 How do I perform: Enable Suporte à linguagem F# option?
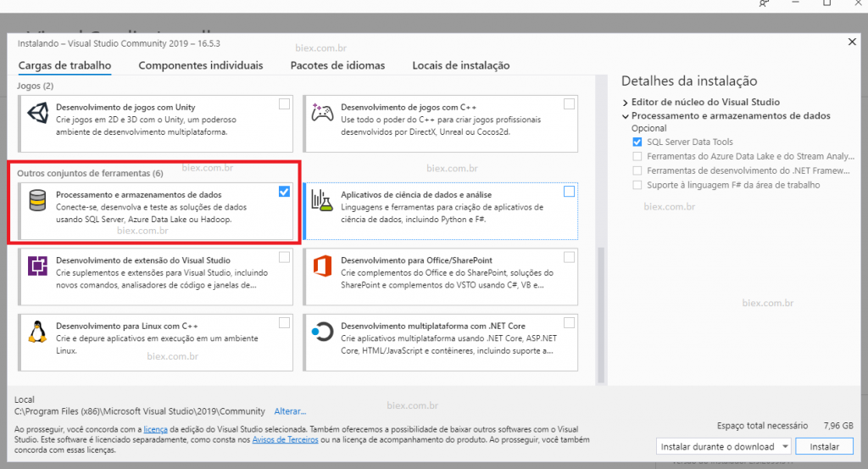637,185
